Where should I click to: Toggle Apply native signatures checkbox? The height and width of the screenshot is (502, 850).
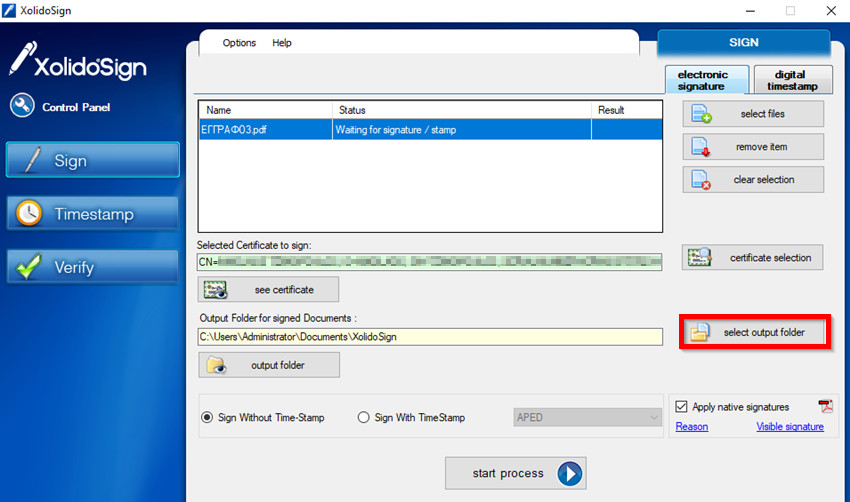click(681, 407)
